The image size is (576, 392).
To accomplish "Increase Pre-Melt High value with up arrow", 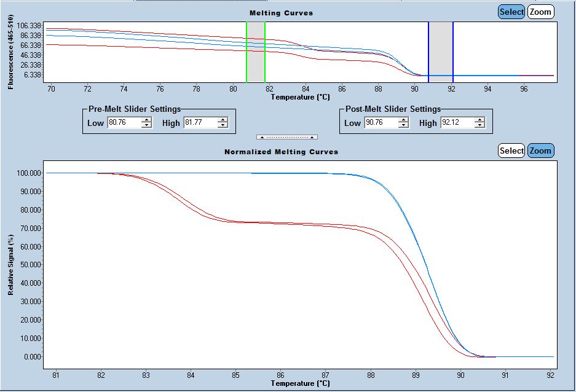I will (223, 120).
